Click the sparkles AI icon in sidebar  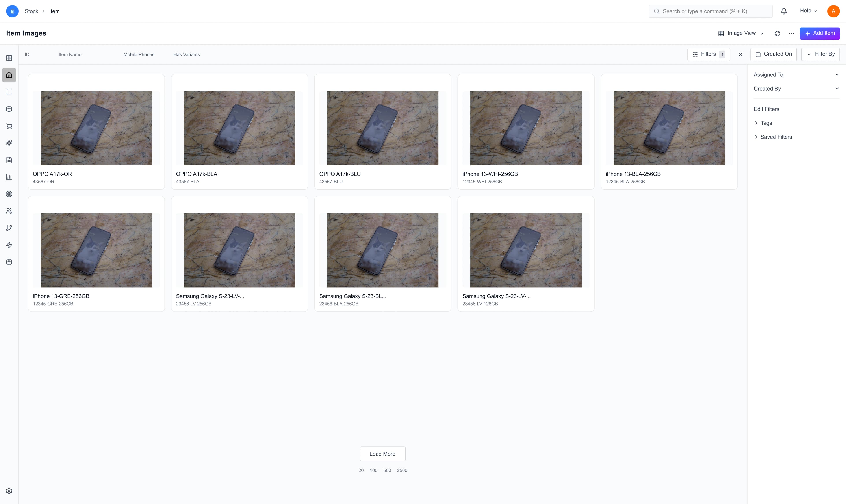point(9,143)
